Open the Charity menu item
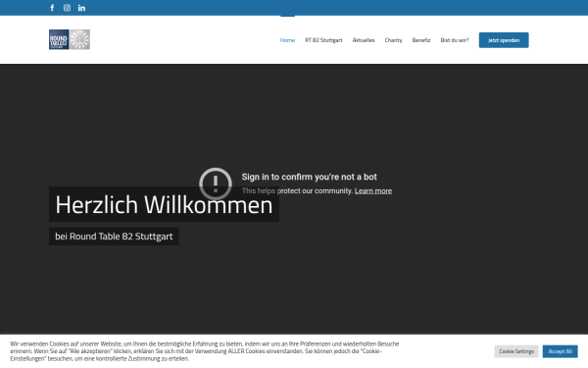Viewport: 588px width, 368px height. coord(393,40)
